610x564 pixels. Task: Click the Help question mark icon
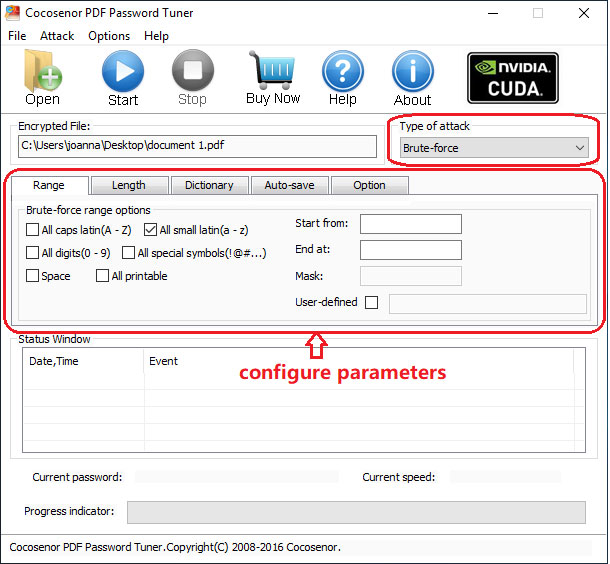click(x=343, y=71)
